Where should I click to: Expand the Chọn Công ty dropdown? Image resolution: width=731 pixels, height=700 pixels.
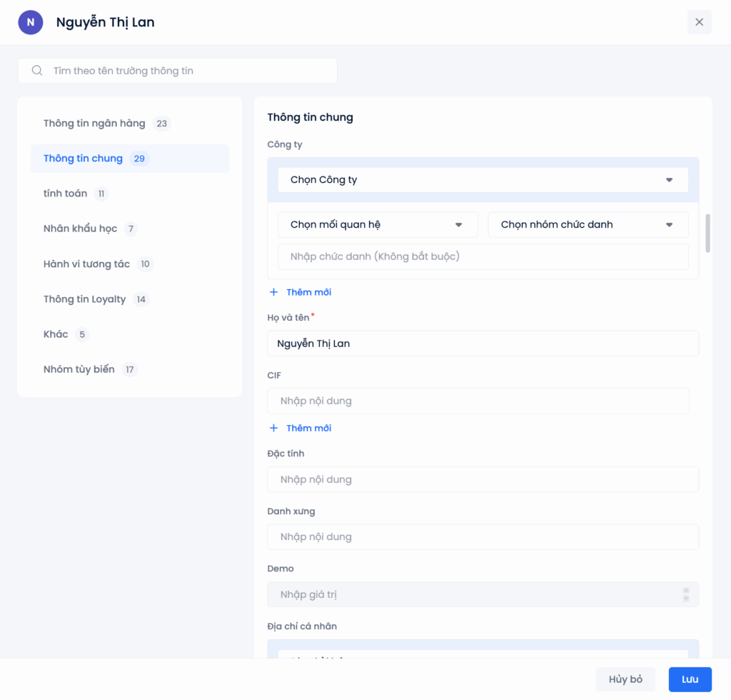[x=483, y=179]
